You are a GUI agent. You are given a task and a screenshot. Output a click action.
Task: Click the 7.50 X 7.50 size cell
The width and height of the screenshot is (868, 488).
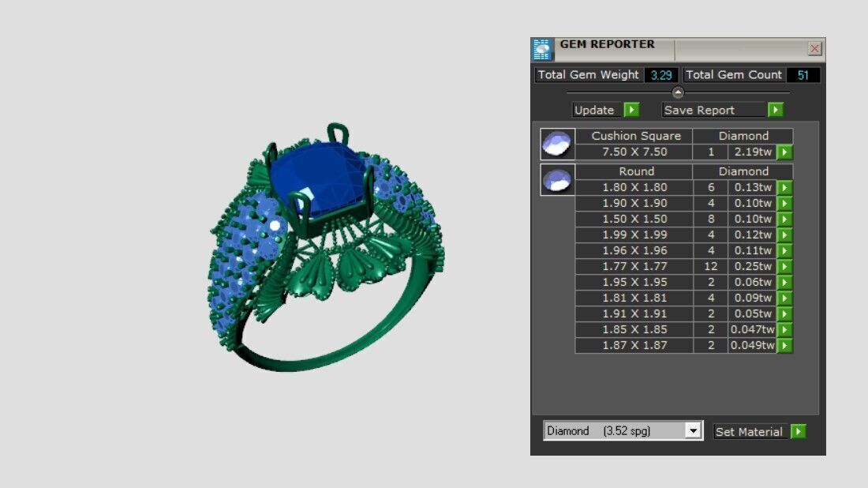coord(634,152)
